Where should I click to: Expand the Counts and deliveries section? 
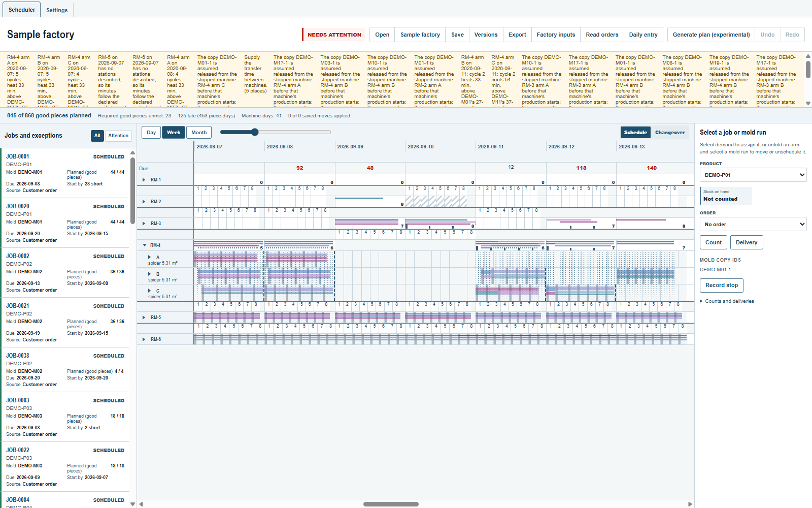[727, 301]
